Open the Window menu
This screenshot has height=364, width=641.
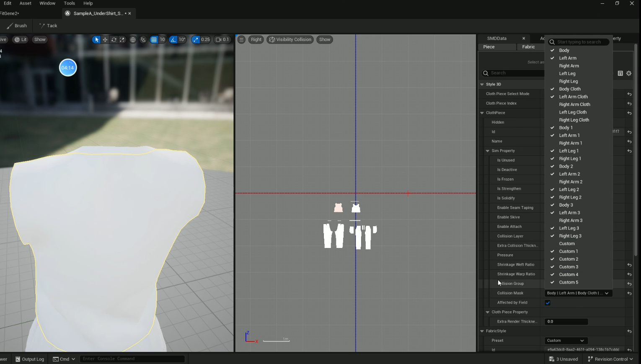click(47, 3)
